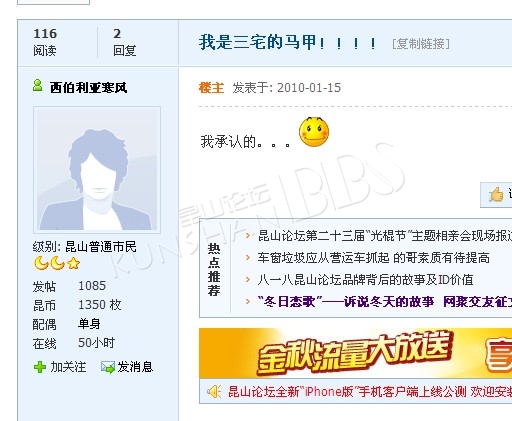Click the speaker announcement icon
512x421 pixels.
[214, 391]
